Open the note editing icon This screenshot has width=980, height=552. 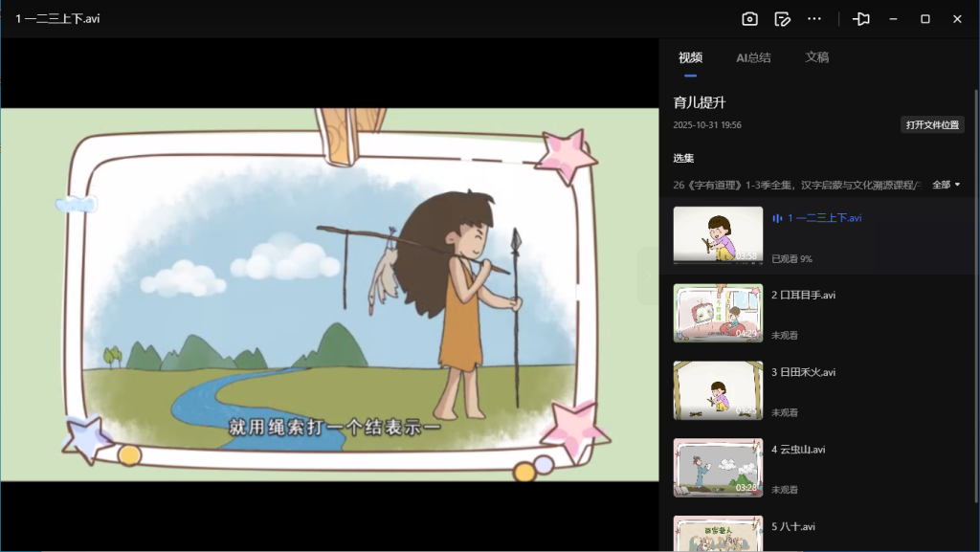(x=782, y=19)
